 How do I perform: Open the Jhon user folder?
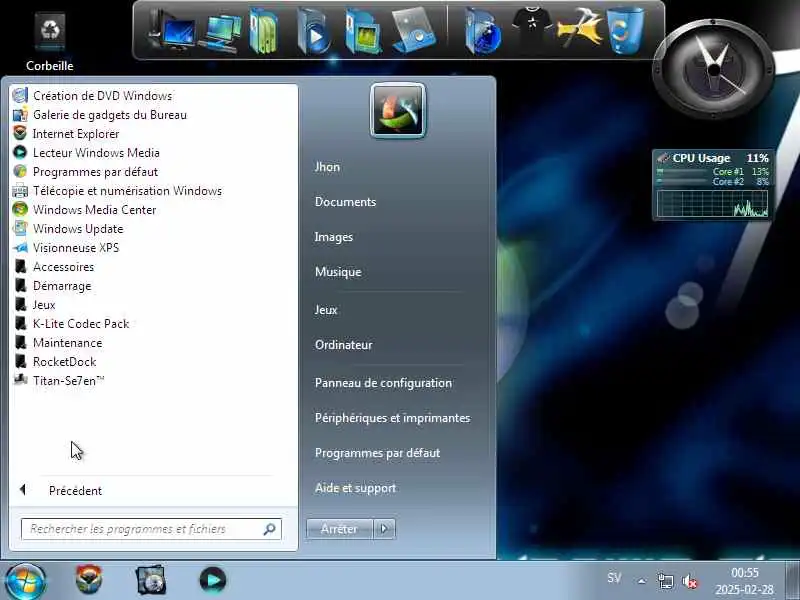pyautogui.click(x=327, y=167)
